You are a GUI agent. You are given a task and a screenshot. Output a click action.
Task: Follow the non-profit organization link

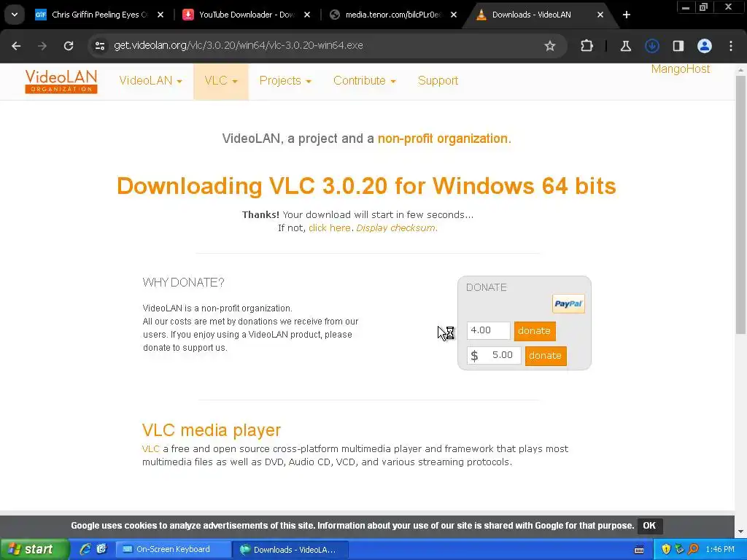point(444,139)
